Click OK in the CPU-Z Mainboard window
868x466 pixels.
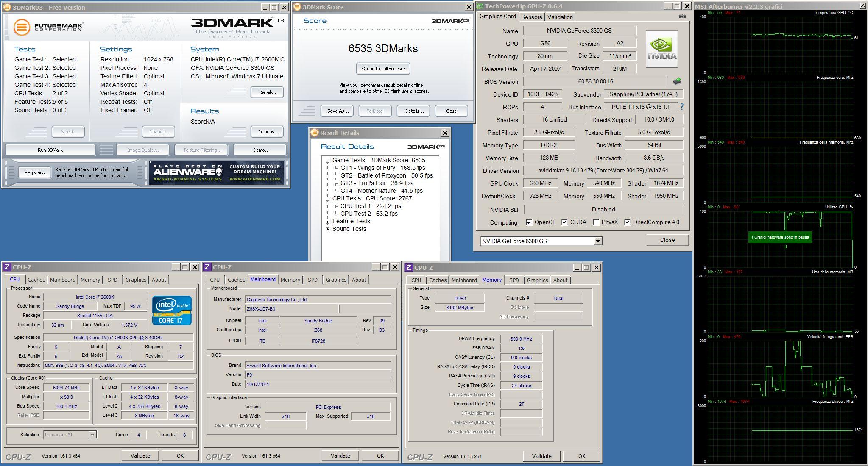click(380, 456)
